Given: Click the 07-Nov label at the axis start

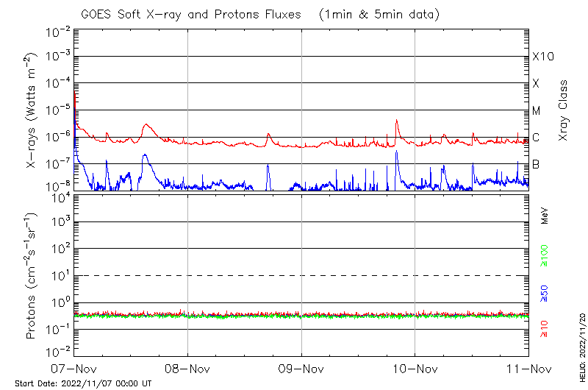Looking at the screenshot, I should coord(74,368).
